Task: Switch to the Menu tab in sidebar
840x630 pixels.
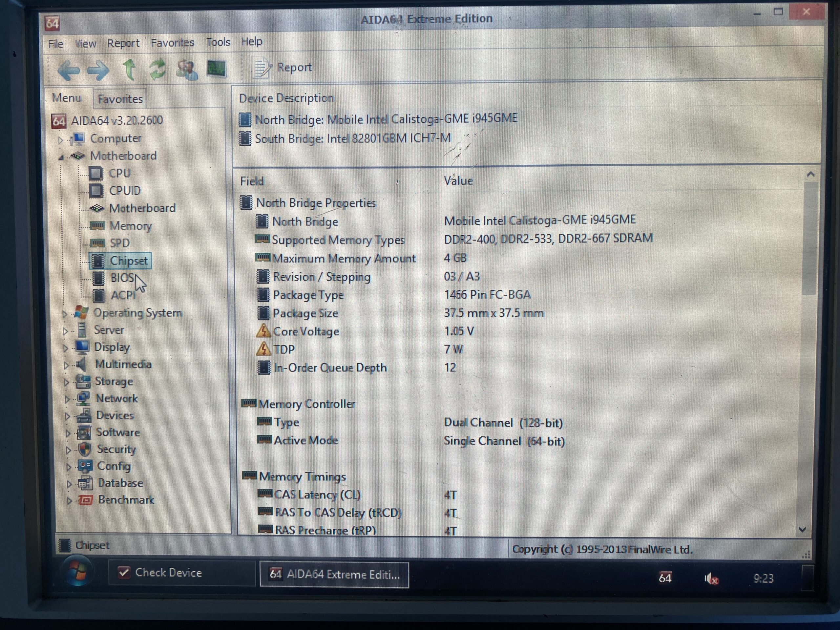Action: (x=67, y=98)
